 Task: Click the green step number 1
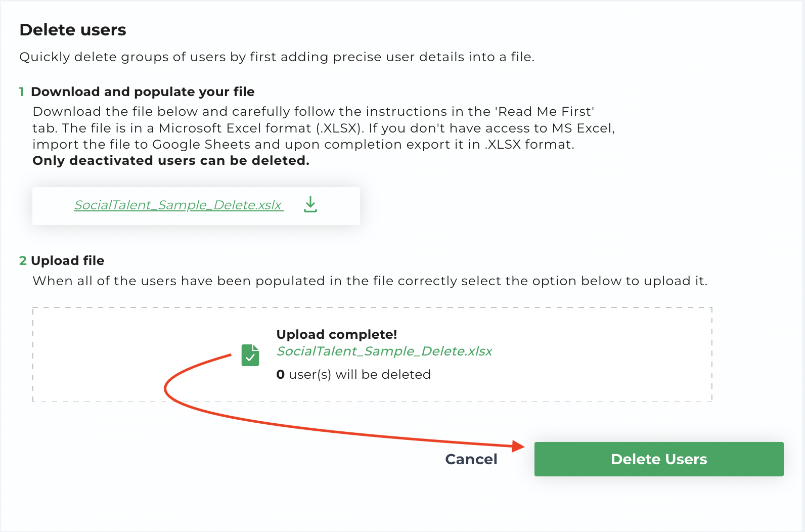[x=22, y=92]
